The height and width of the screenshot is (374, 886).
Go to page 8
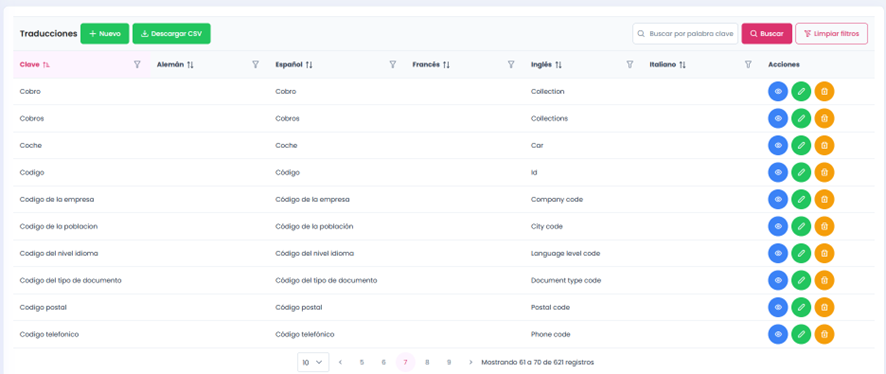[427, 362]
